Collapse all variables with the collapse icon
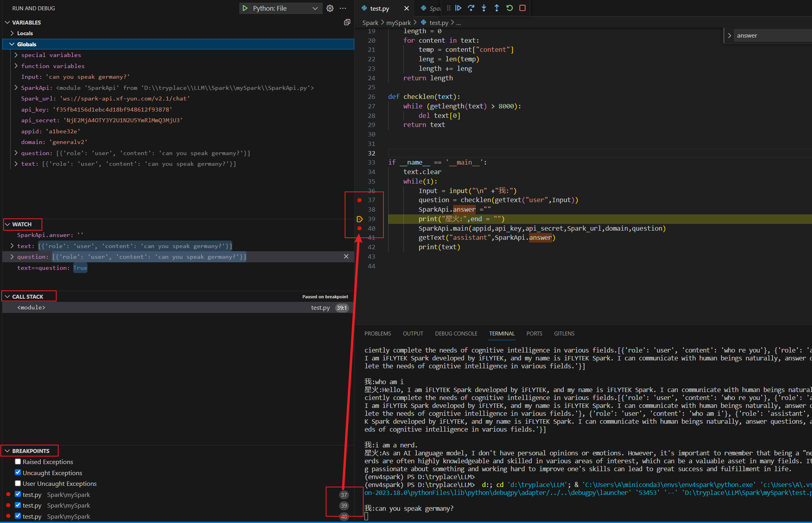 click(x=347, y=22)
